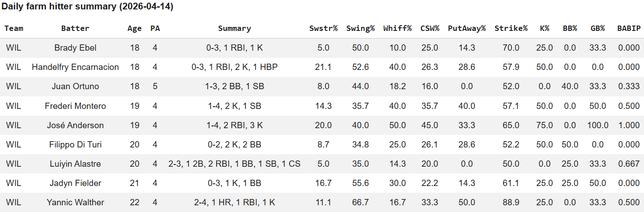
Task: Click the GB% column header
Action: point(597,28)
